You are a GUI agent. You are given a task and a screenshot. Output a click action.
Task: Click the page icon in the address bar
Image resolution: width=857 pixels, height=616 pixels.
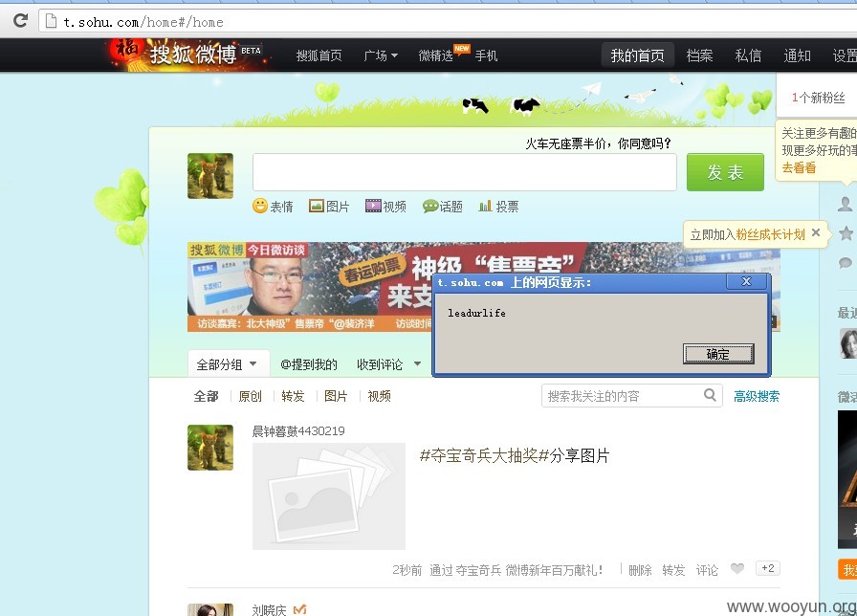tap(51, 21)
